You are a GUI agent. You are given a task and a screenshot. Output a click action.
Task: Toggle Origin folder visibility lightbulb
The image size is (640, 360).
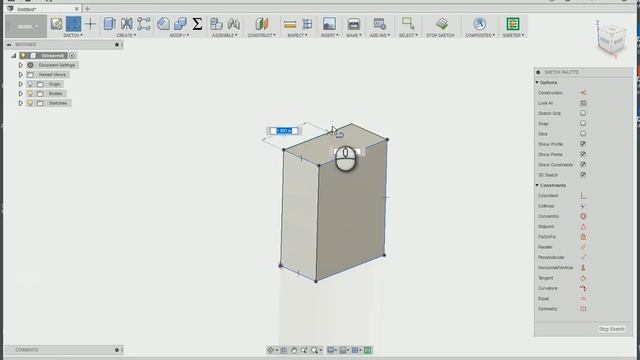click(30, 84)
